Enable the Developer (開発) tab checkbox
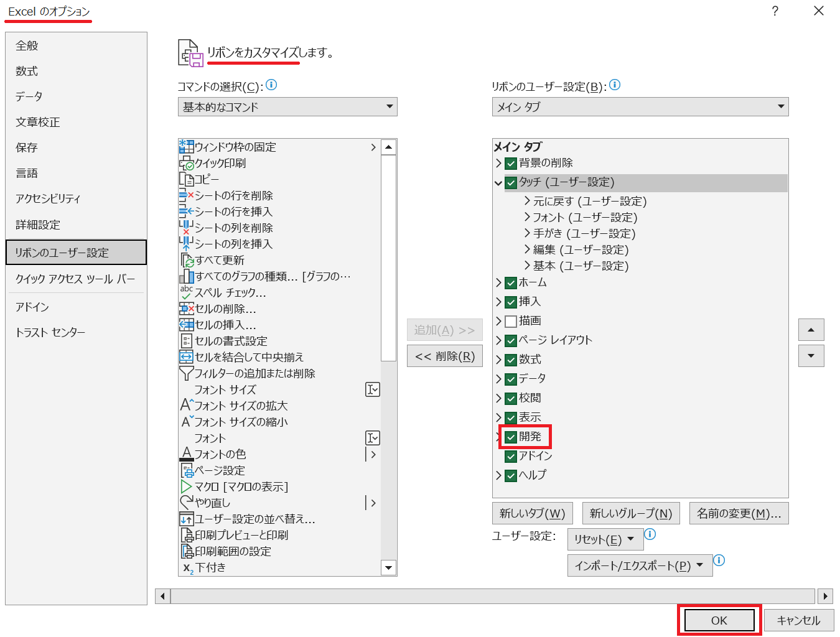This screenshot has width=840, height=637. [x=511, y=437]
